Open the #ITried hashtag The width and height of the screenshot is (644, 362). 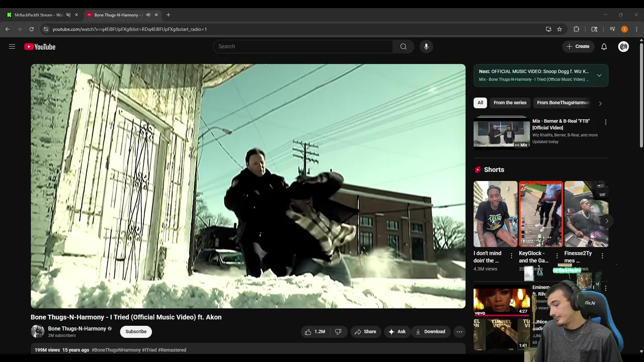149,350
